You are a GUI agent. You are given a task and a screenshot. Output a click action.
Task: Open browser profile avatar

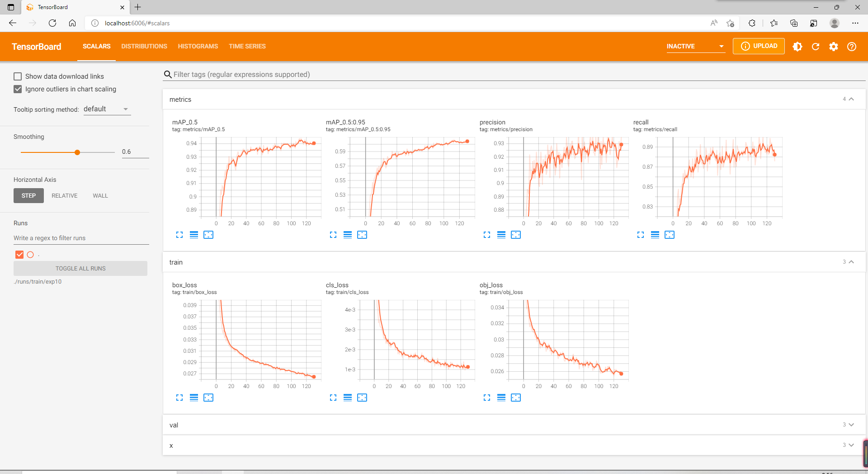point(835,23)
